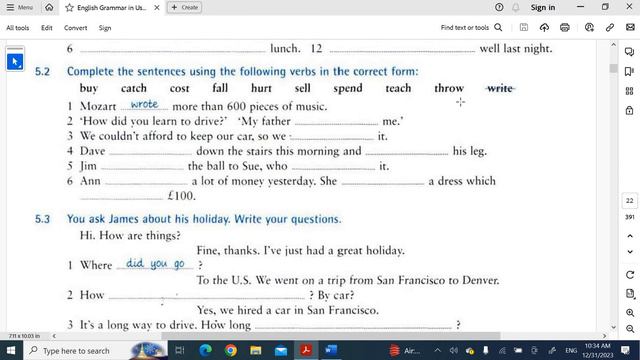
Task: Click the share with others icon
Action: (x=589, y=27)
